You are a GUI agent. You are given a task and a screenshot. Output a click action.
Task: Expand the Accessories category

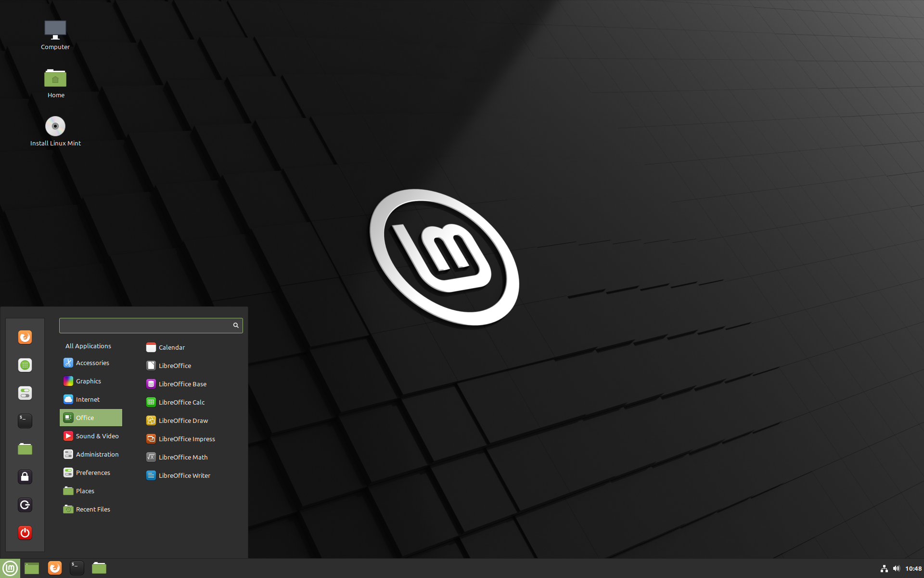pyautogui.click(x=92, y=362)
